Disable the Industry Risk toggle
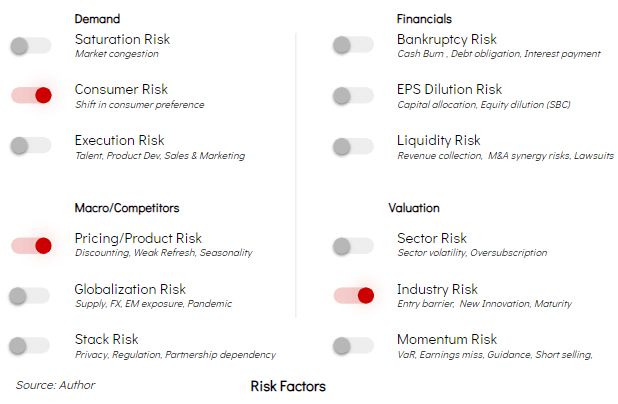Image resolution: width=618 pixels, height=404 pixels. coord(354,295)
